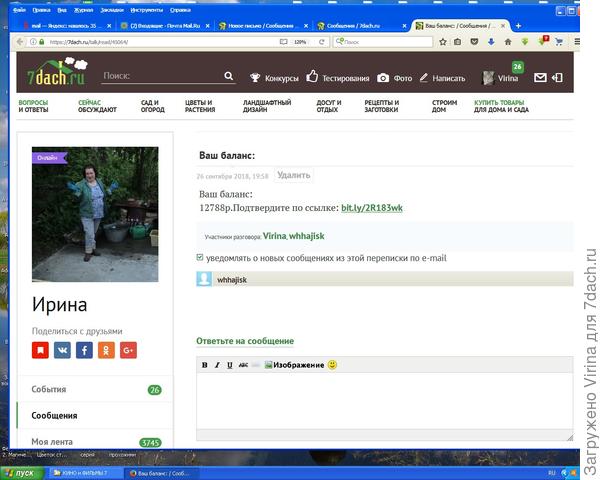Open Купить товары для дома и сада
Viewport: 600px width, 480px height.
[x=501, y=106]
